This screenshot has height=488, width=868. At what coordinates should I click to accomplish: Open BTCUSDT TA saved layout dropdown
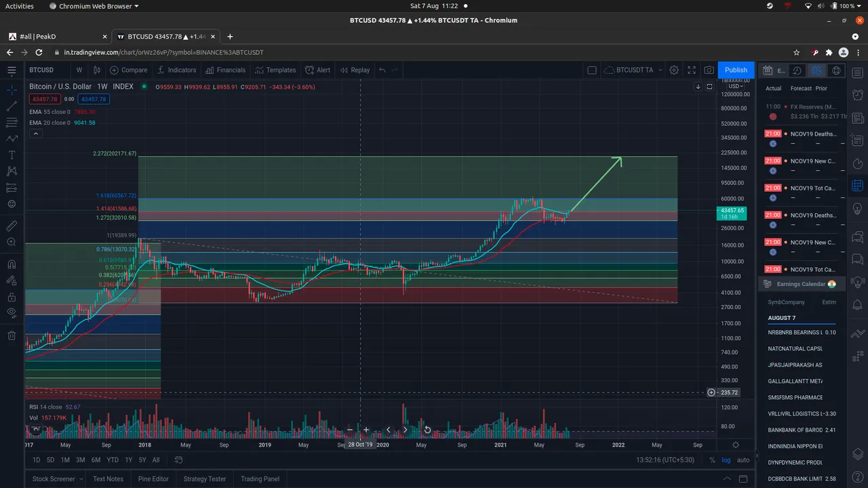(x=632, y=70)
